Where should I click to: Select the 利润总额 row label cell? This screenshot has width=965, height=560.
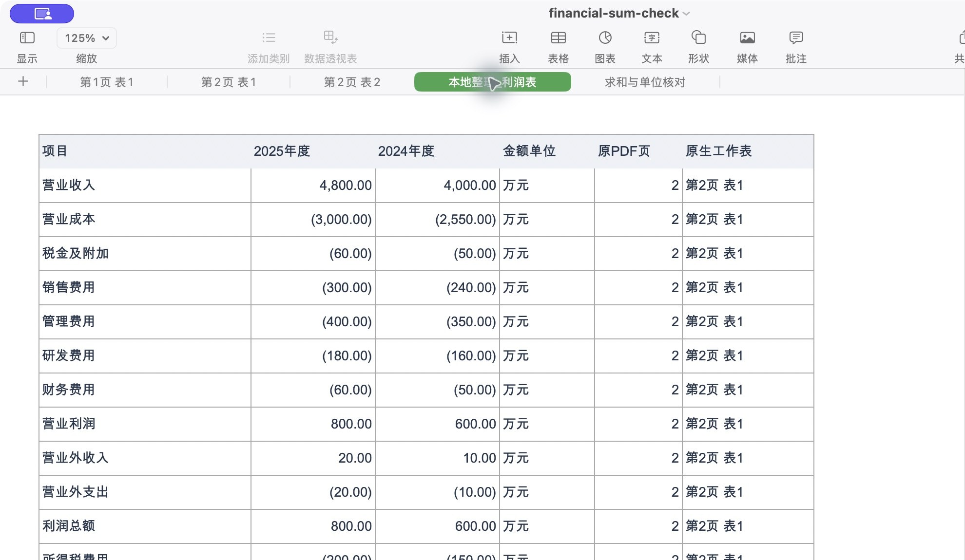pyautogui.click(x=145, y=526)
